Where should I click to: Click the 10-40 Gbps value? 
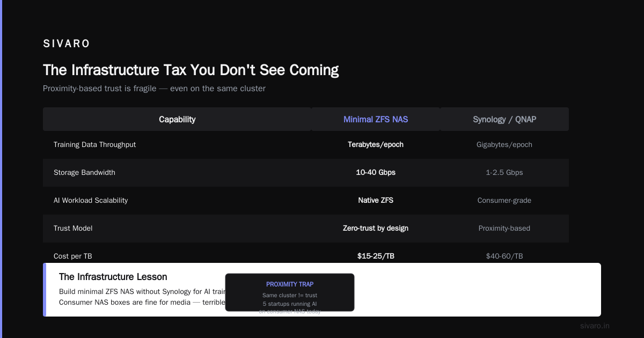tap(376, 173)
